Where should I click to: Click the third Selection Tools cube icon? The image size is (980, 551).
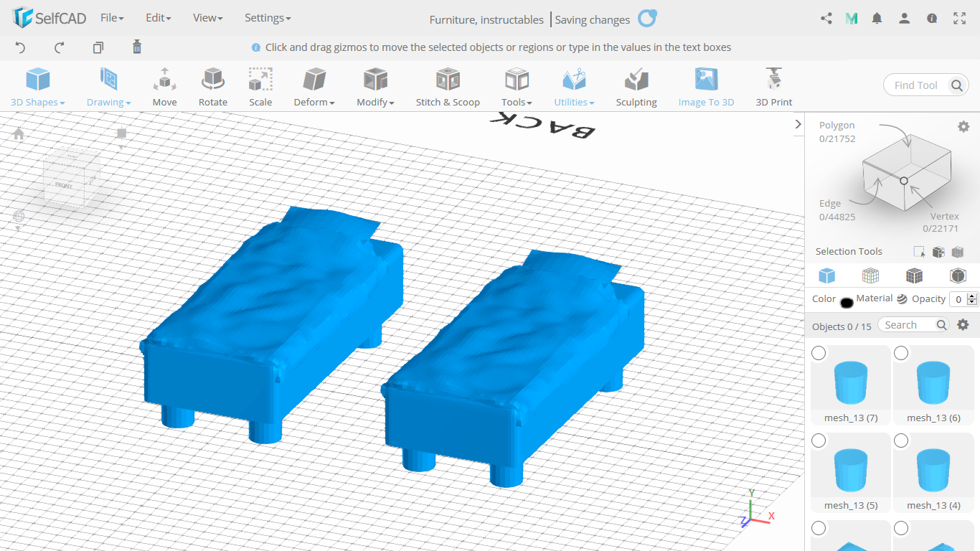[958, 252]
